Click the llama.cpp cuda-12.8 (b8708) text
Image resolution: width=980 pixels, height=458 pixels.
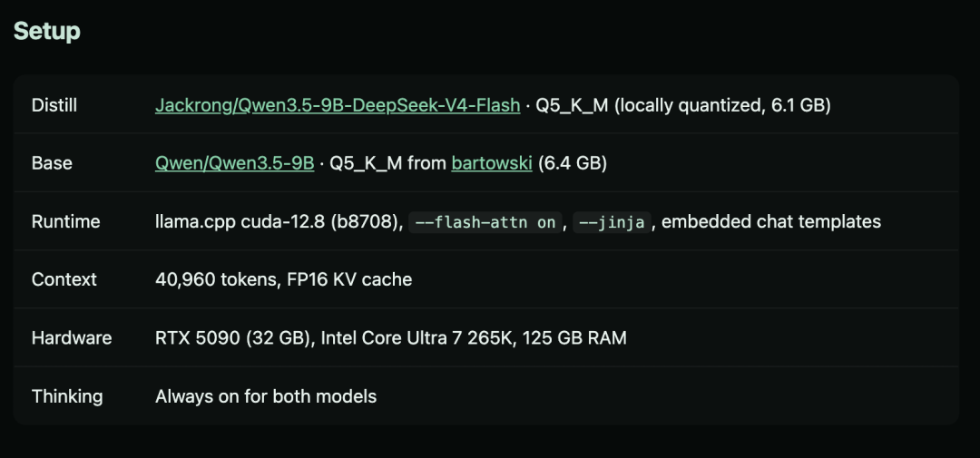(x=279, y=222)
